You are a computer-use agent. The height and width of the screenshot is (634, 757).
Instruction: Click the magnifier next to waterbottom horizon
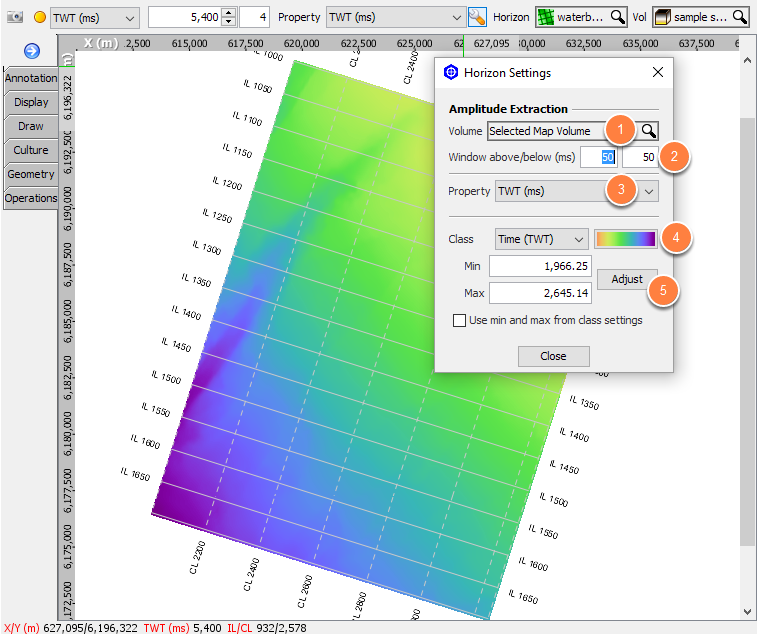tap(617, 17)
